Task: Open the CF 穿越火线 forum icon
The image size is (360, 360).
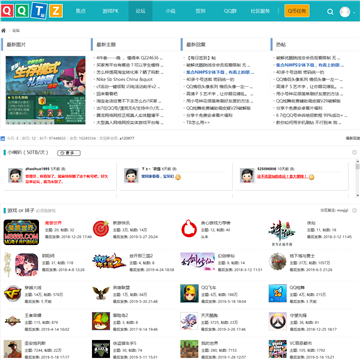Action: (13, 293)
